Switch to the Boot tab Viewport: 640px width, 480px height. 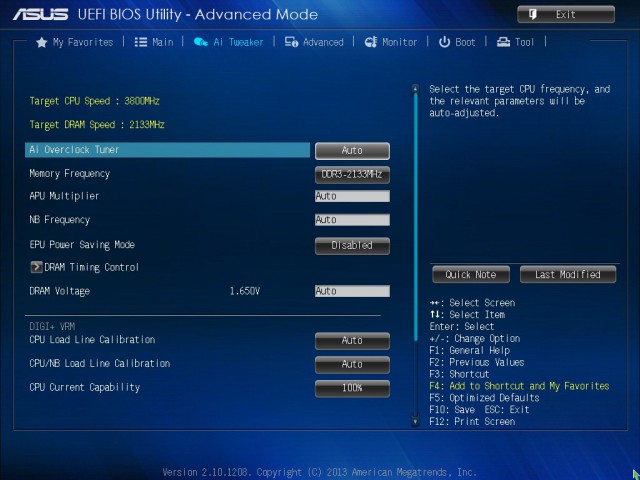pyautogui.click(x=457, y=42)
